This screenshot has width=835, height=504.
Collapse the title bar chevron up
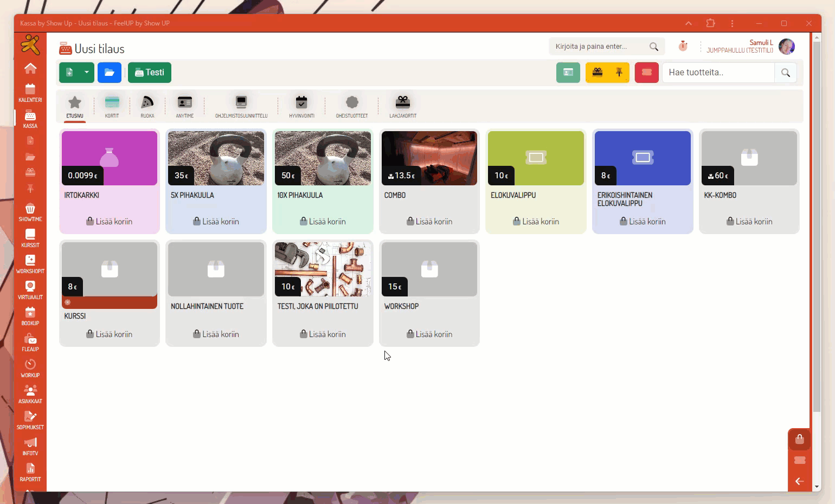click(689, 23)
